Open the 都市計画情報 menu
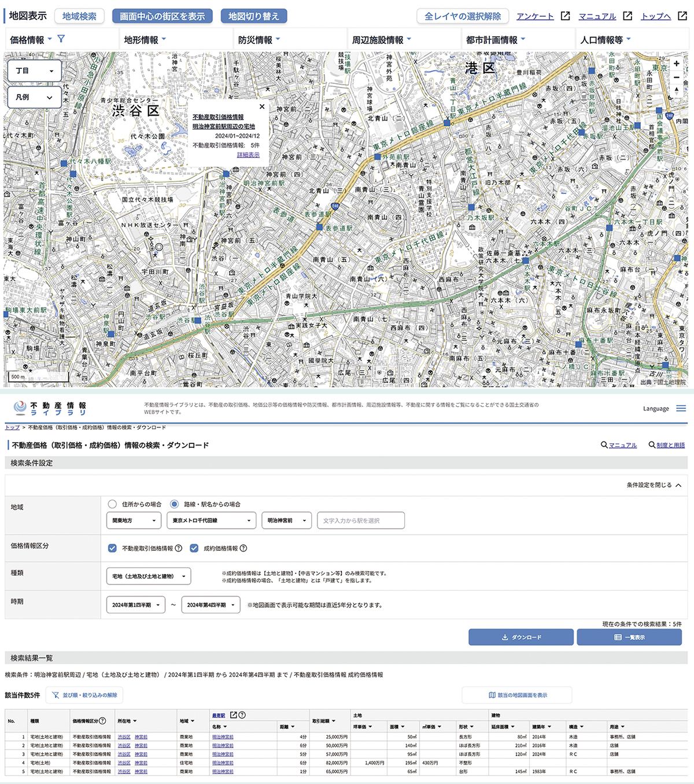The width and height of the screenshot is (694, 784). pos(496,40)
